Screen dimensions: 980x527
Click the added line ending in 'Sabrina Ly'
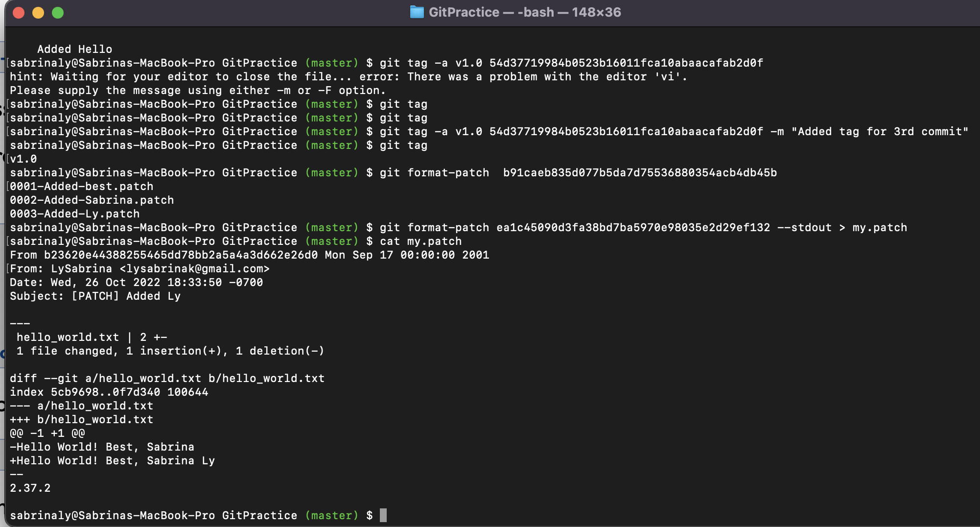pyautogui.click(x=112, y=461)
